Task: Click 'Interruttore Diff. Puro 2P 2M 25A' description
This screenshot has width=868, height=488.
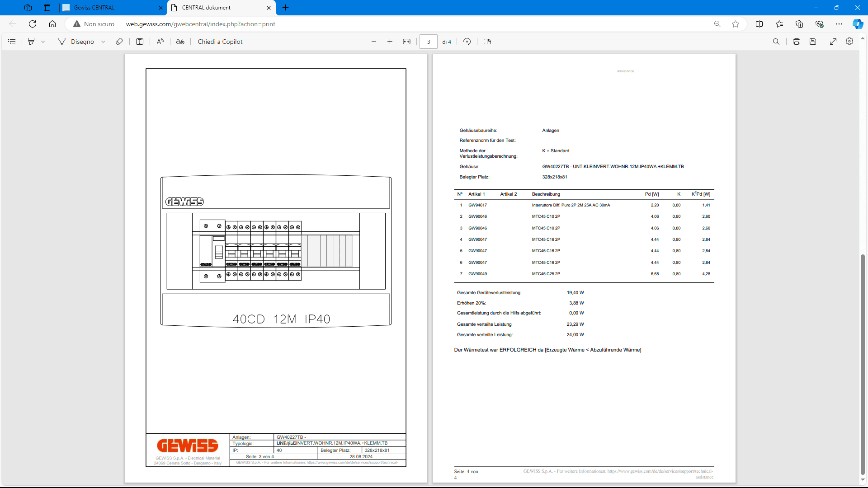Action: click(x=571, y=205)
